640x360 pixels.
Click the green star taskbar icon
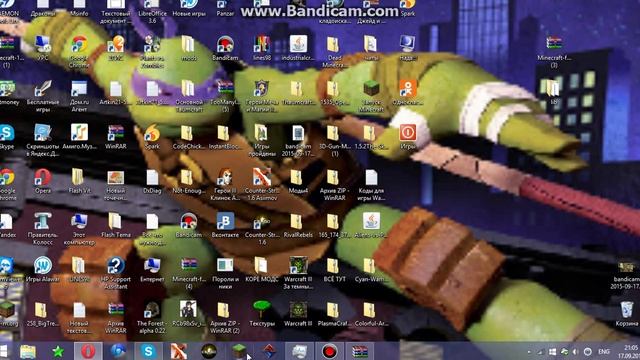pos(58,351)
